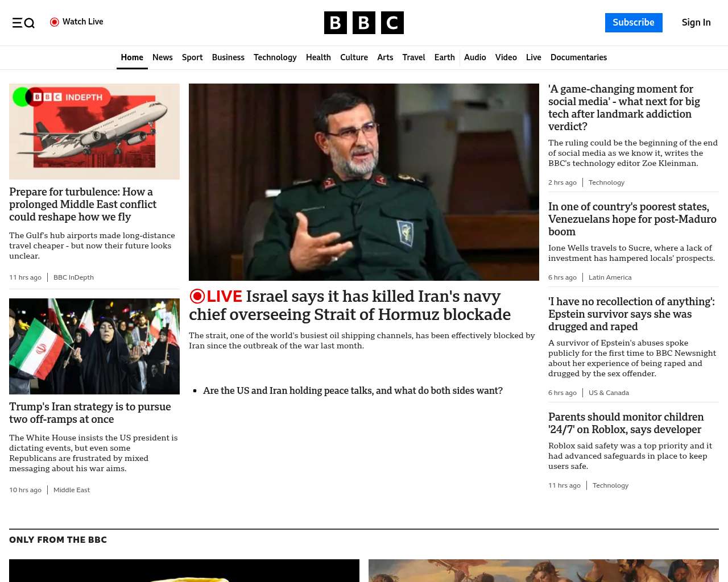The width and height of the screenshot is (728, 582).
Task: Click the BBC logo
Action: pyautogui.click(x=363, y=23)
